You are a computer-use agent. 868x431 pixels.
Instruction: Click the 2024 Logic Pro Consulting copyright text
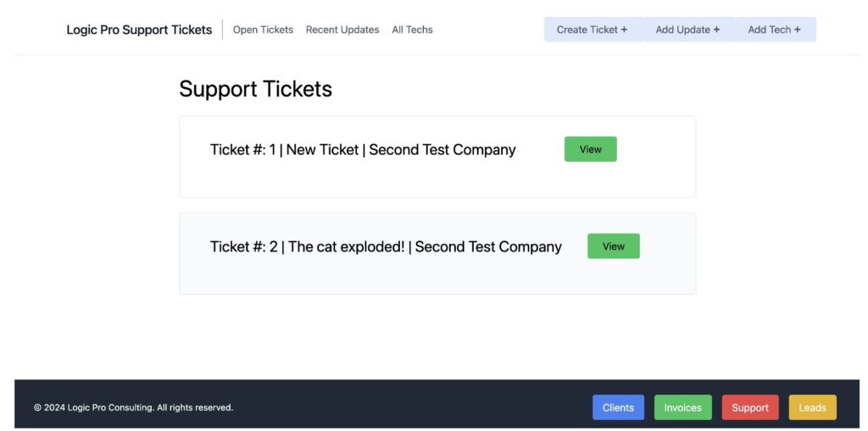(133, 408)
